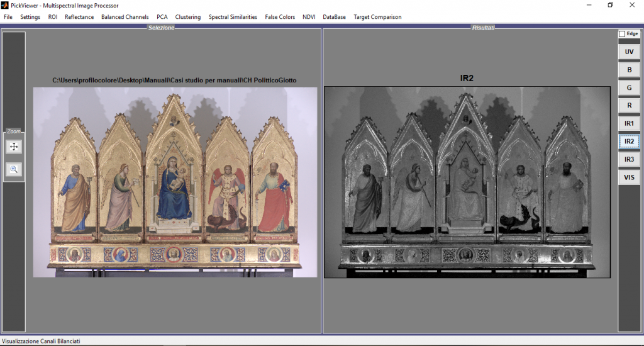Select the Pan (move arrows) zoom tool
Viewport: 644px width, 346px height.
pos(14,147)
